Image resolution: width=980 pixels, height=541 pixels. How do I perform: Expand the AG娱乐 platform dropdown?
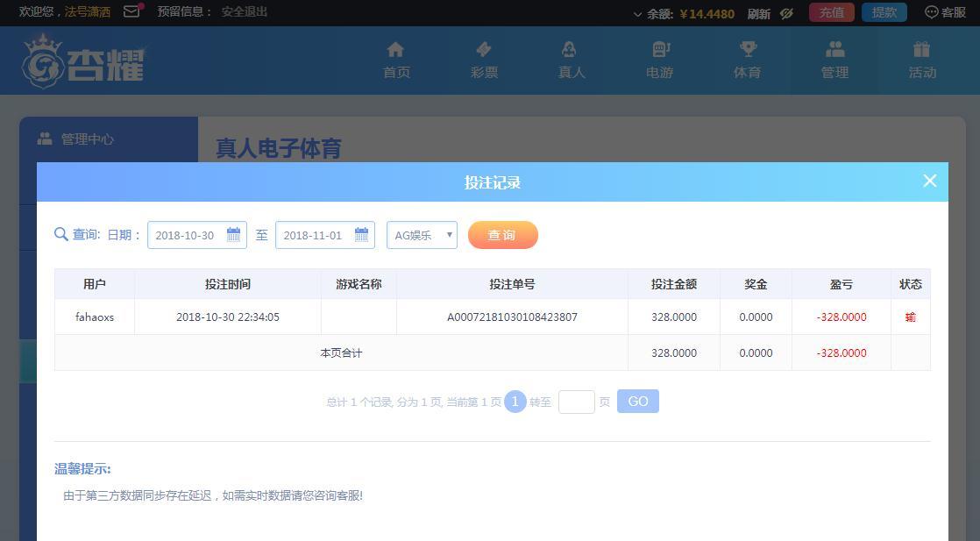coord(422,235)
